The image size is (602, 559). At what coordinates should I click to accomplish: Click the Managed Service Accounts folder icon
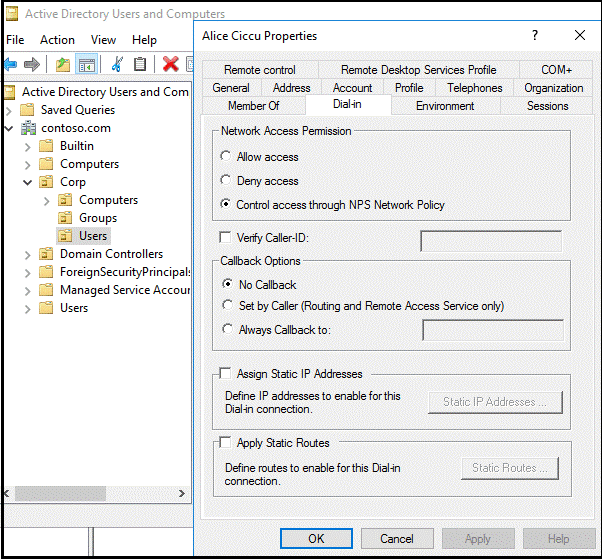click(x=46, y=290)
